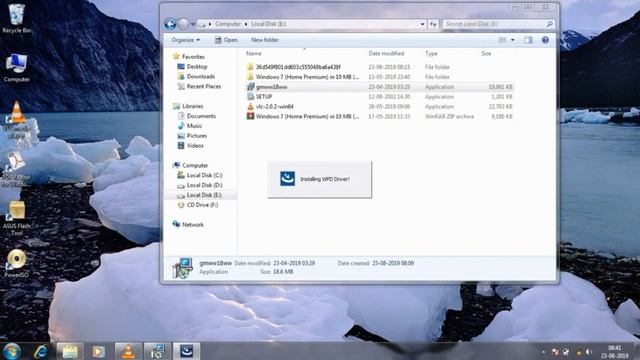This screenshot has height=360, width=640.
Task: Open Explorer help question mark icon
Action: (x=545, y=40)
